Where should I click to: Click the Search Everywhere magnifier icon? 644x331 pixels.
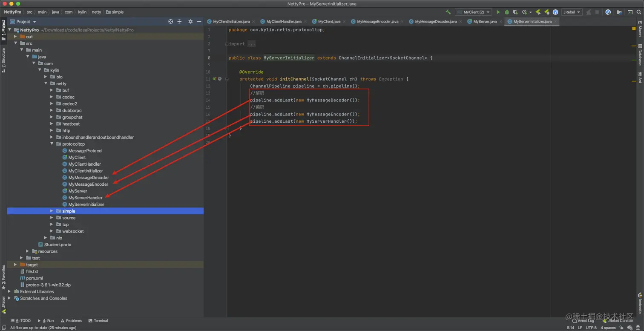click(638, 12)
